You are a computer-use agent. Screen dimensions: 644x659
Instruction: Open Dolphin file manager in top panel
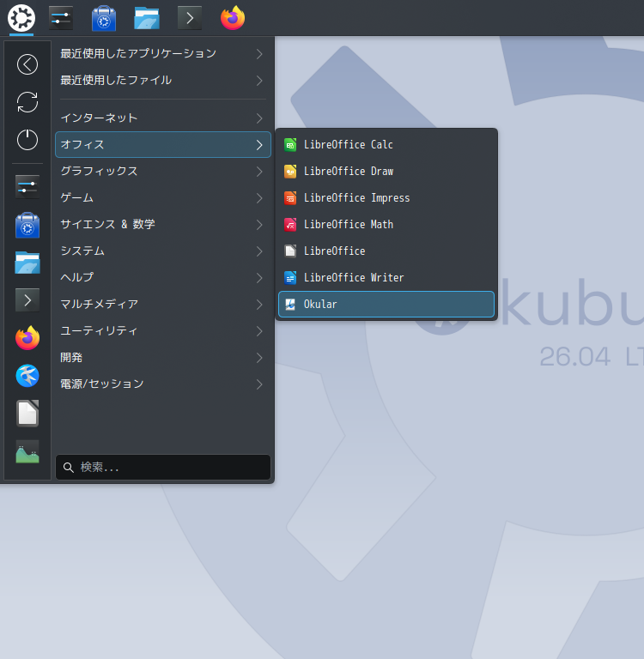(x=147, y=18)
